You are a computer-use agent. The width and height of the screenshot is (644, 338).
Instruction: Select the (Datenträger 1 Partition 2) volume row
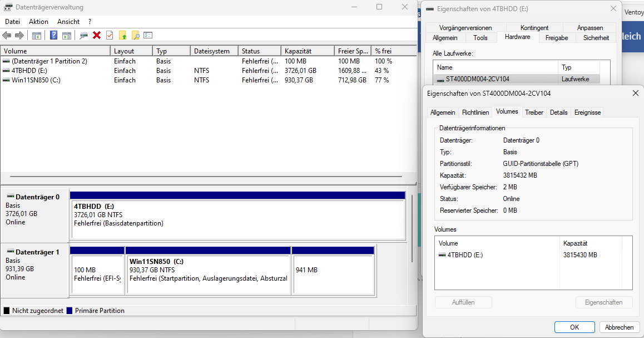pyautogui.click(x=208, y=61)
